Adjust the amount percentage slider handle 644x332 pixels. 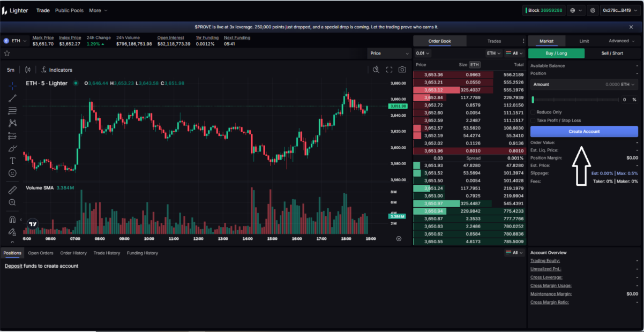click(x=533, y=100)
